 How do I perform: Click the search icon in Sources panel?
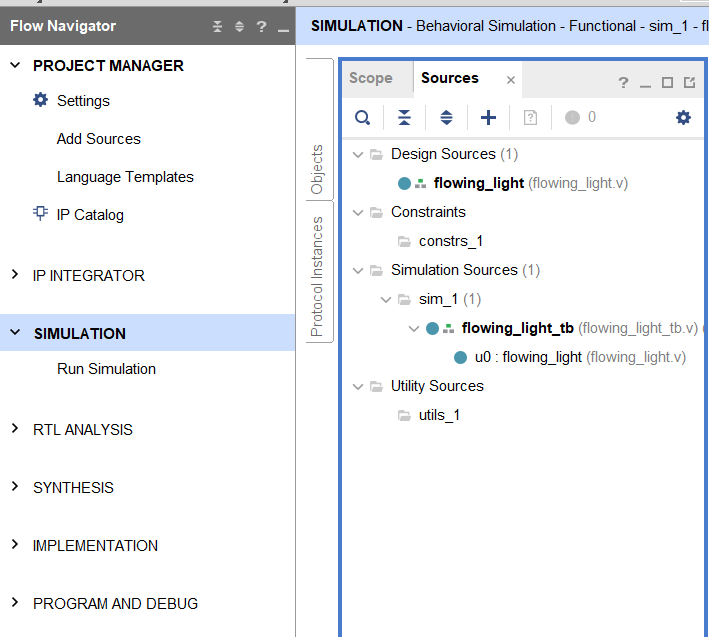(x=362, y=118)
